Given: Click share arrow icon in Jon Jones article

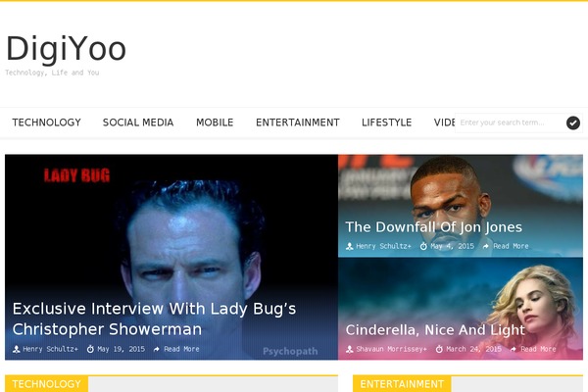Looking at the screenshot, I should tap(486, 246).
